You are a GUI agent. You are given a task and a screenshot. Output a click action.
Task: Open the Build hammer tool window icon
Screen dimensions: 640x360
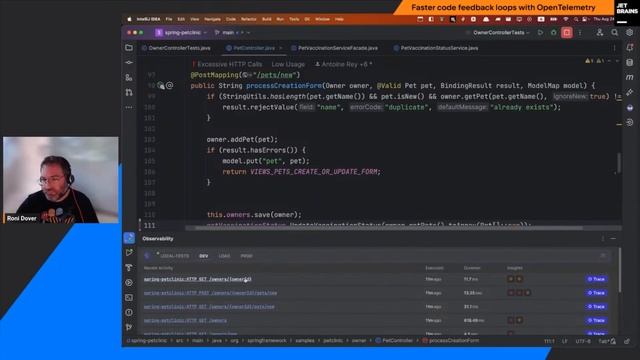[129, 267]
